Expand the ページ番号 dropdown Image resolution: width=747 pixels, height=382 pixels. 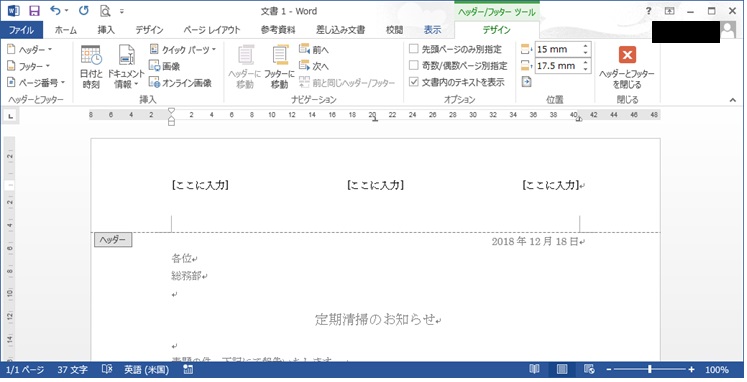click(36, 83)
